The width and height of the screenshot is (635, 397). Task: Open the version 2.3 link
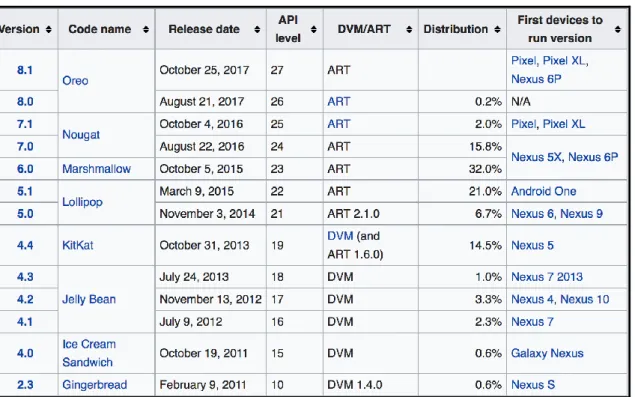coord(25,384)
